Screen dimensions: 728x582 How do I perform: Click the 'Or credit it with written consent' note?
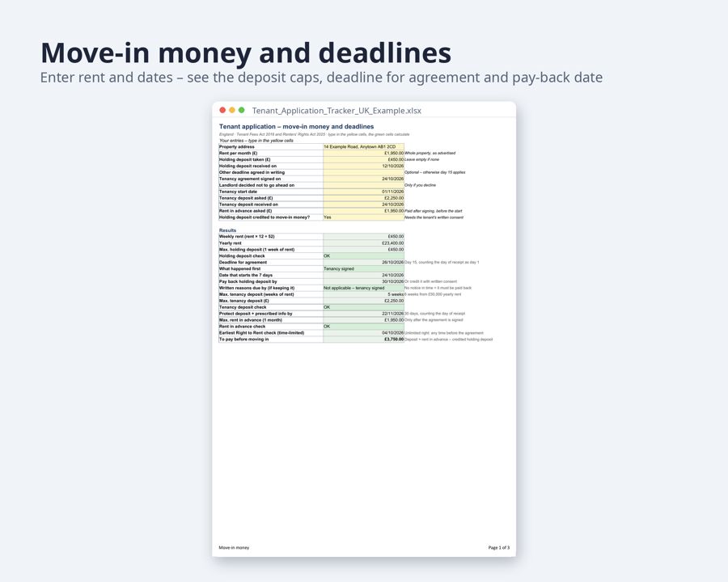pyautogui.click(x=431, y=282)
